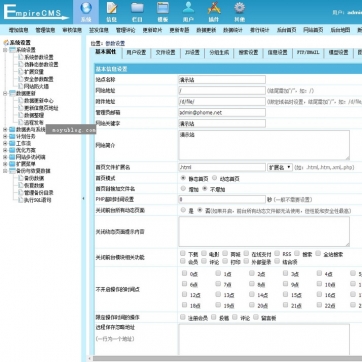Click the folder icon beside 工作流
This screenshot has width=362, height=362.
12,143
